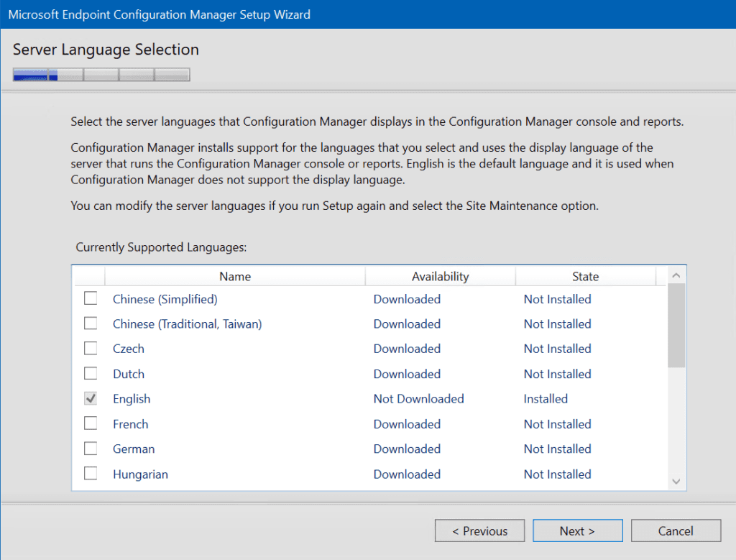
Task: Tick the Dutch language checkbox
Action: [x=91, y=374]
